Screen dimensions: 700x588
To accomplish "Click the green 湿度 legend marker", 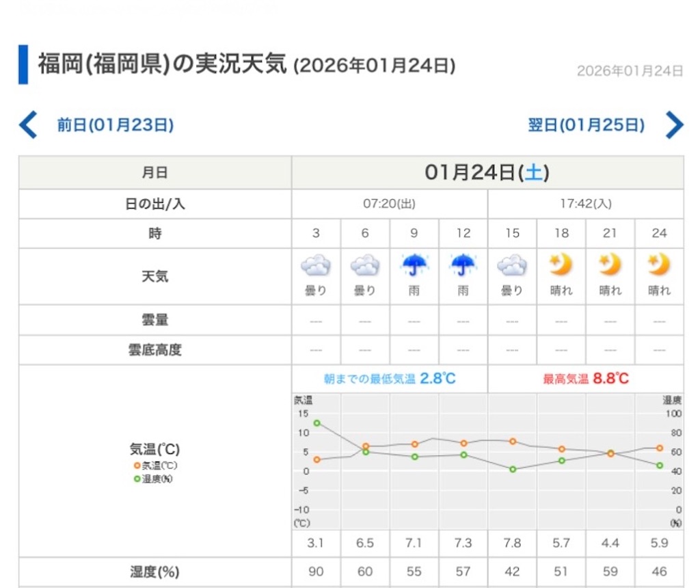I will [137, 479].
